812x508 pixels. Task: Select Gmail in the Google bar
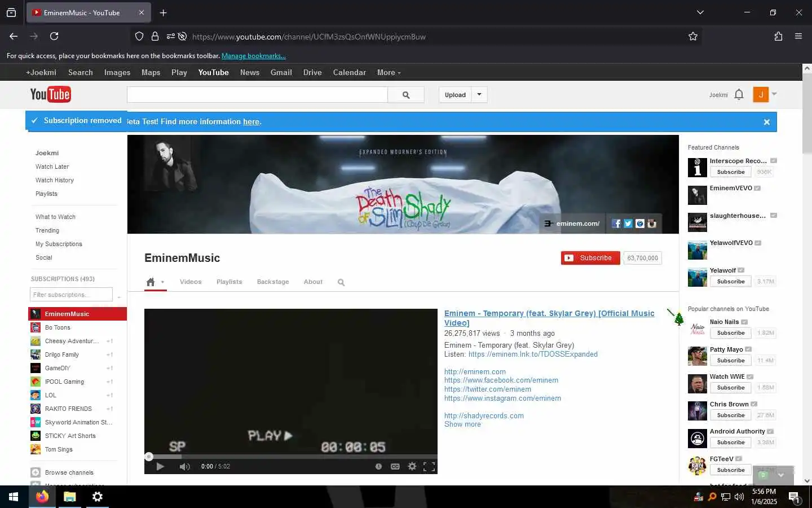281,72
